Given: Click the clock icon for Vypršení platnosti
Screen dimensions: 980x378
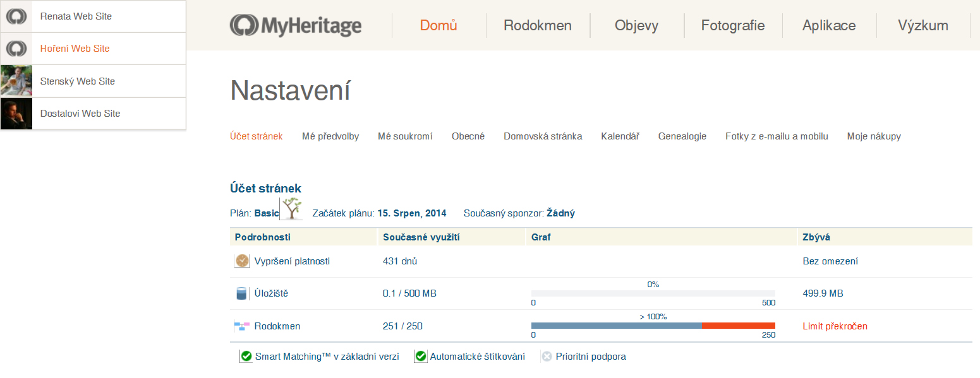Looking at the screenshot, I should (242, 261).
